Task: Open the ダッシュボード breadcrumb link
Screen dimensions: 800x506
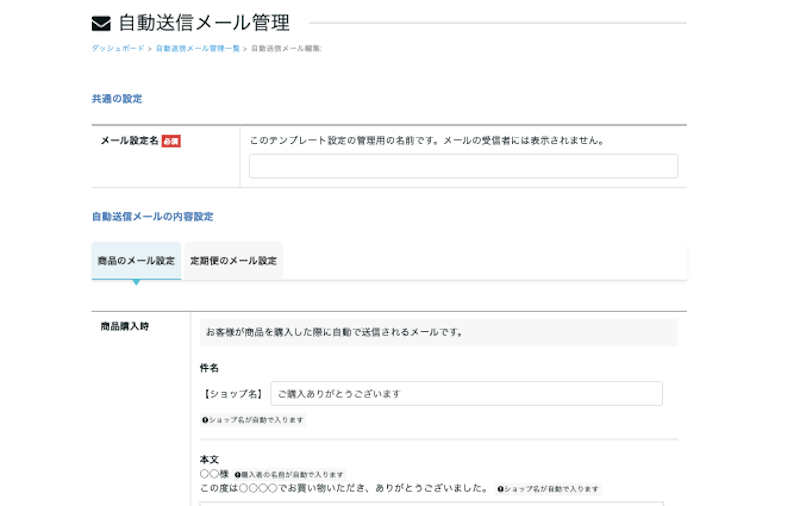Action: click(x=118, y=48)
